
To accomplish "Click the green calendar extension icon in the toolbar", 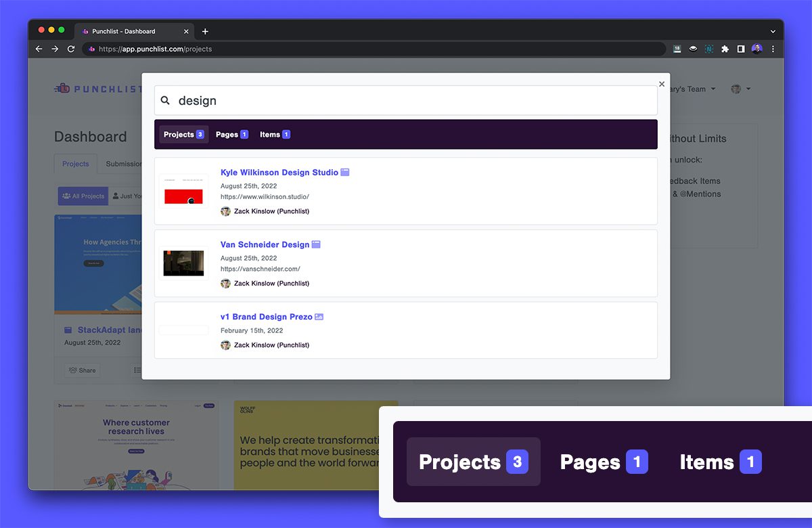I will (677, 49).
